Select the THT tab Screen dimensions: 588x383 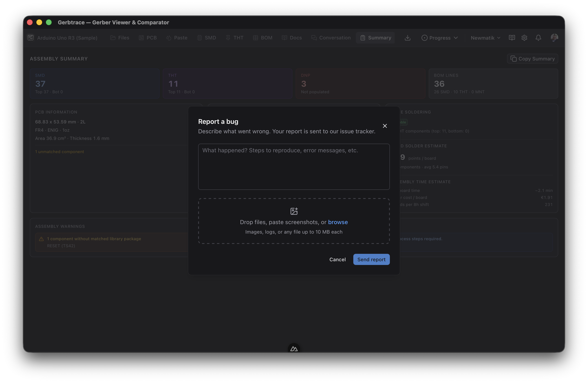pos(235,38)
